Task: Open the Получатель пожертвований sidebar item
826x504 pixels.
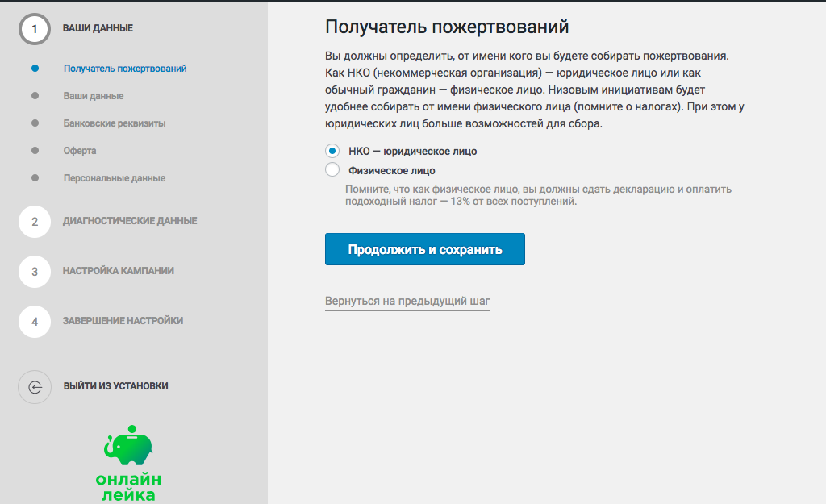Action: click(x=125, y=69)
